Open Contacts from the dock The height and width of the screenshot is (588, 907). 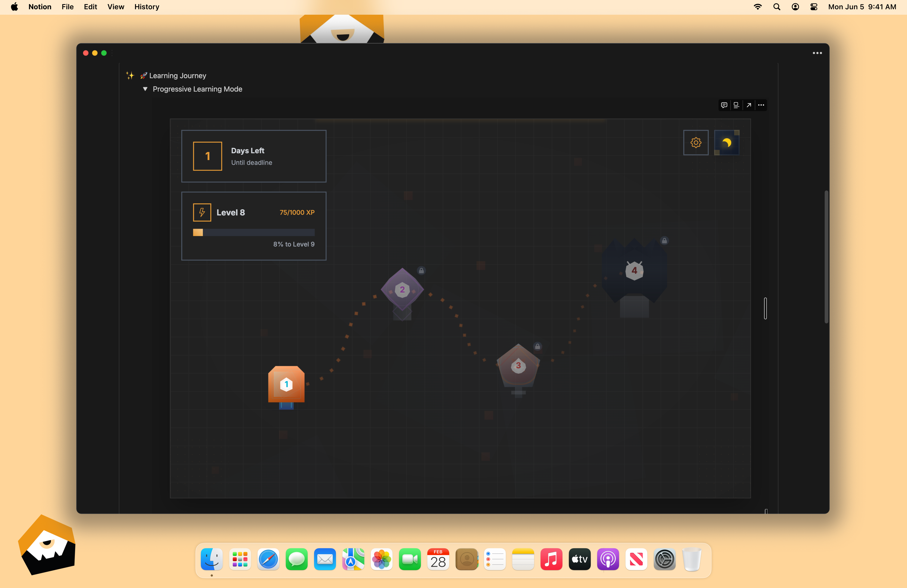click(x=467, y=559)
